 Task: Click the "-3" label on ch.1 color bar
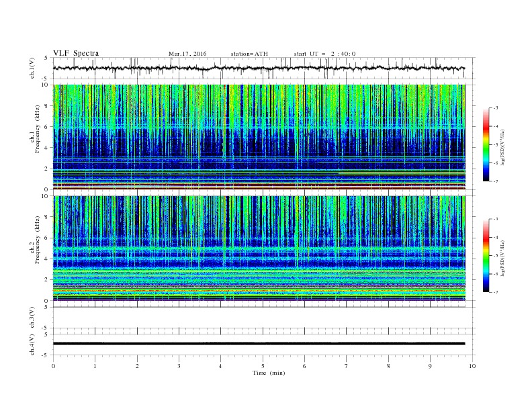pyautogui.click(x=495, y=108)
